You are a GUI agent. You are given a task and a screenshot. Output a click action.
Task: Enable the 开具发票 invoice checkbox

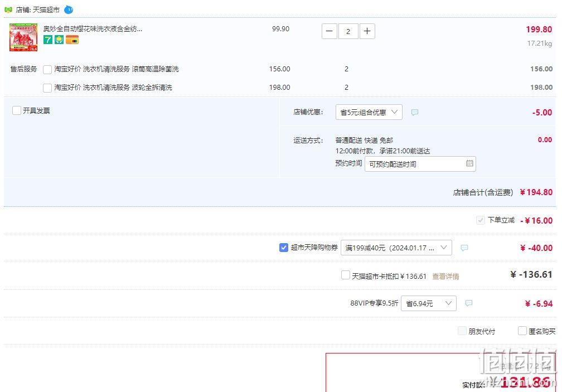[17, 110]
